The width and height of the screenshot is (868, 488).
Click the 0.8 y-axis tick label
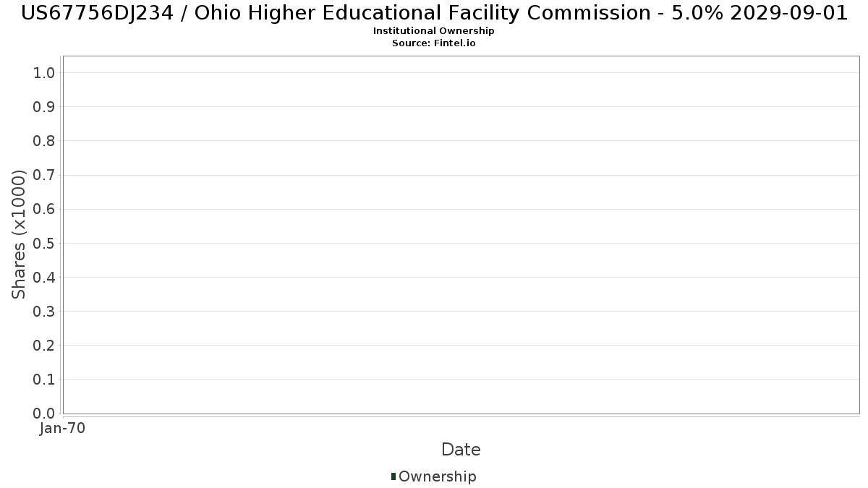(x=44, y=141)
